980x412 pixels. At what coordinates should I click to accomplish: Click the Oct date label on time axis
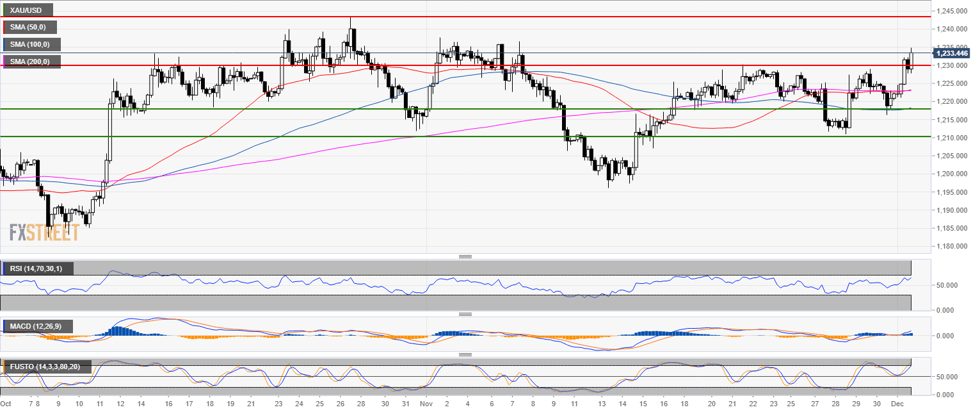pos(6,404)
